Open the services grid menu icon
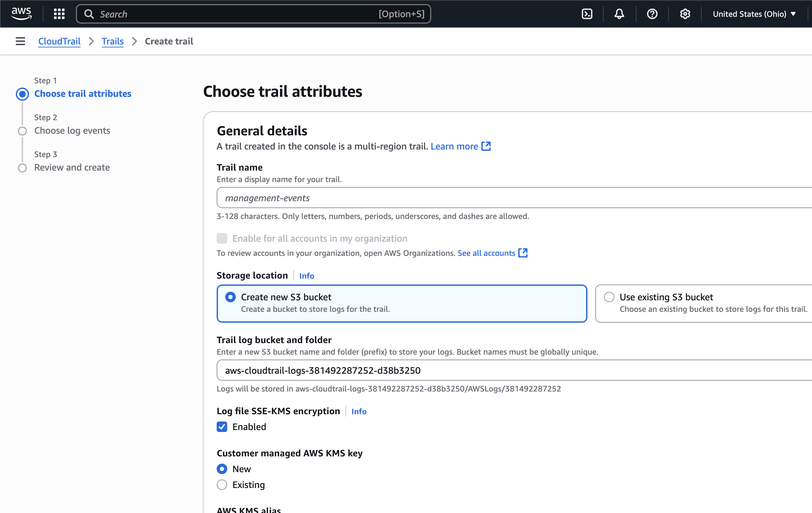The image size is (812, 513). pos(59,14)
